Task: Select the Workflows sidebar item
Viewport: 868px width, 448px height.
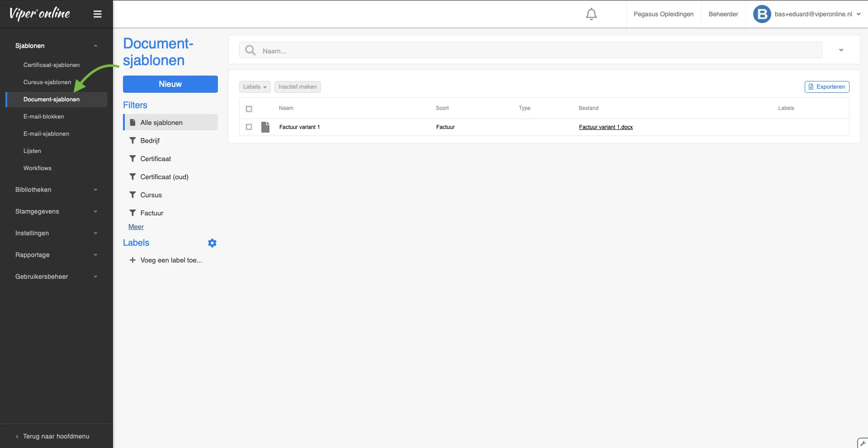Action: [x=38, y=168]
